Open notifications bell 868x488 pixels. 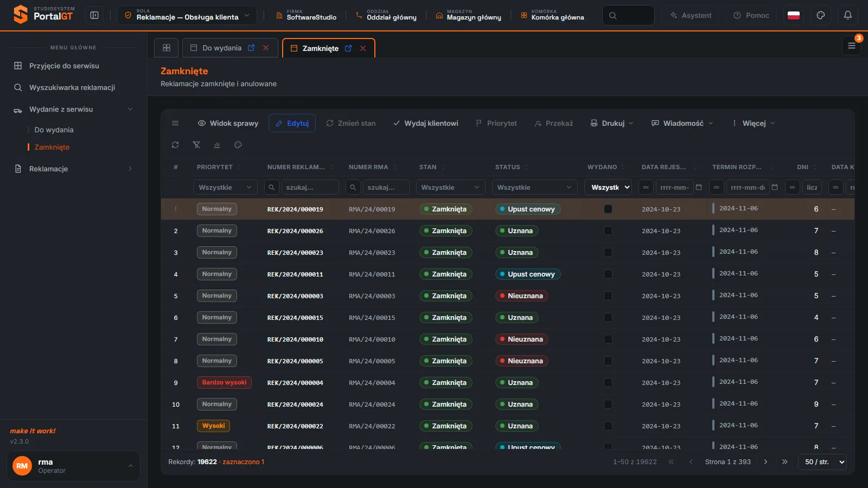[x=848, y=15]
